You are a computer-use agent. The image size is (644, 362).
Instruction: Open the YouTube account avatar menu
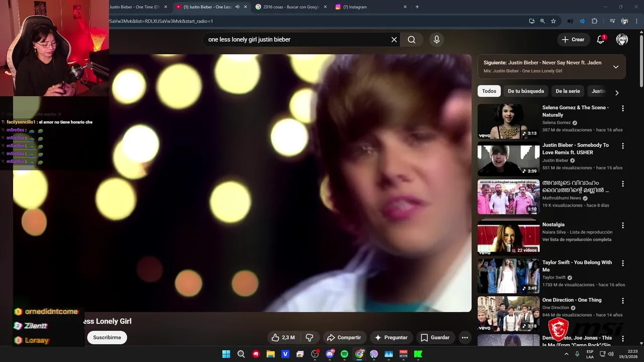coord(622,40)
